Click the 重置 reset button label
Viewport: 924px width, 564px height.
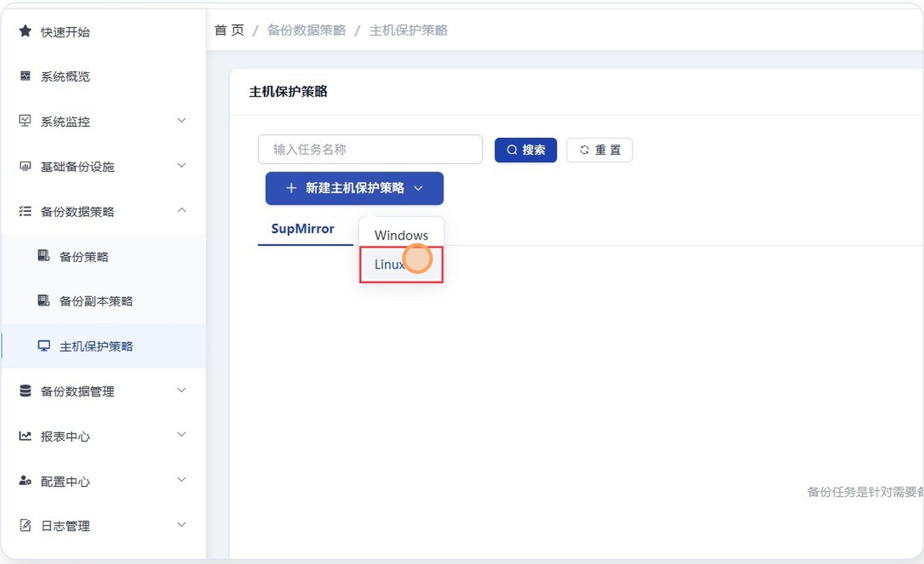point(608,150)
